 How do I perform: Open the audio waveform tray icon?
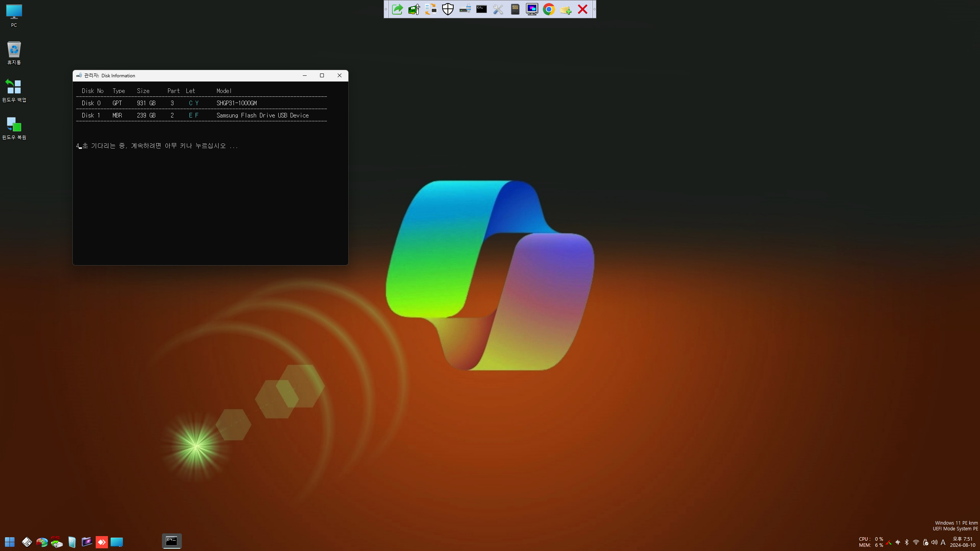pyautogui.click(x=898, y=542)
